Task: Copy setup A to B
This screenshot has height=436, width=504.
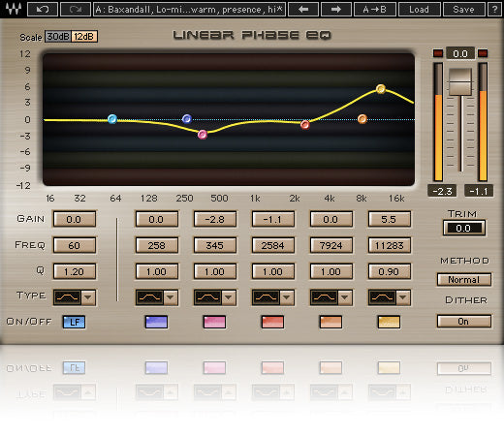Action: (x=375, y=10)
